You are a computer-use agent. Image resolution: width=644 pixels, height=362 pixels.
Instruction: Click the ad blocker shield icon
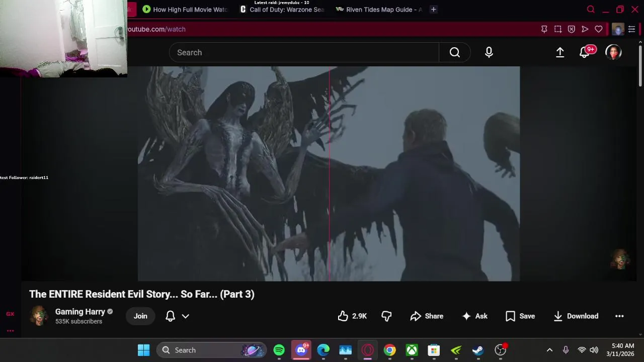pos(572,29)
